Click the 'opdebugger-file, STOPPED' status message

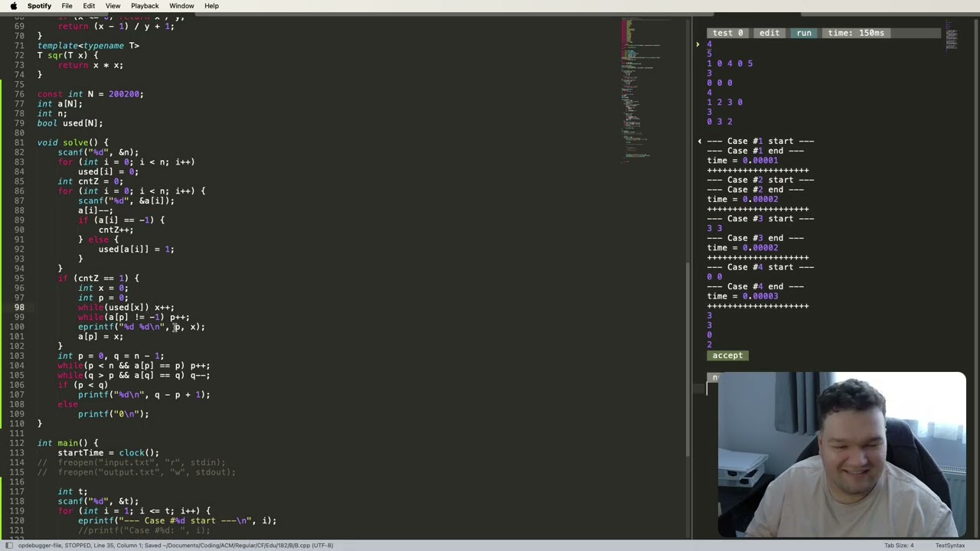pos(175,546)
